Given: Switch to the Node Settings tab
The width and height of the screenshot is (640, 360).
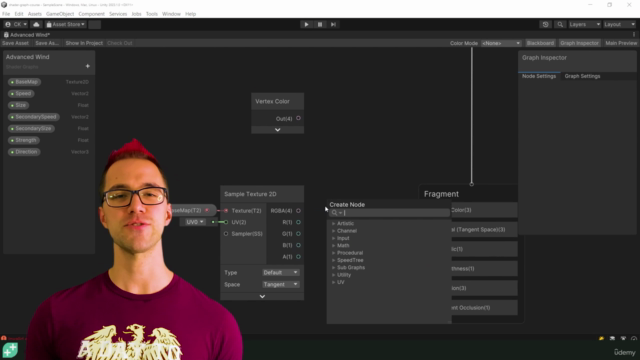Looking at the screenshot, I should click(539, 76).
